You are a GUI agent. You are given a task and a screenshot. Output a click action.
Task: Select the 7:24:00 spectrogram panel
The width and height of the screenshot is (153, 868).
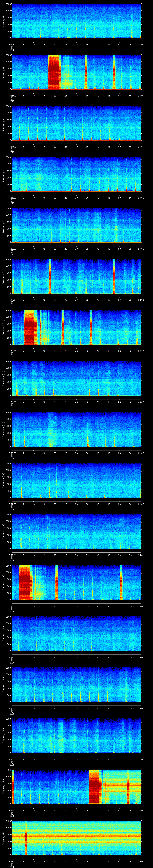76,123
